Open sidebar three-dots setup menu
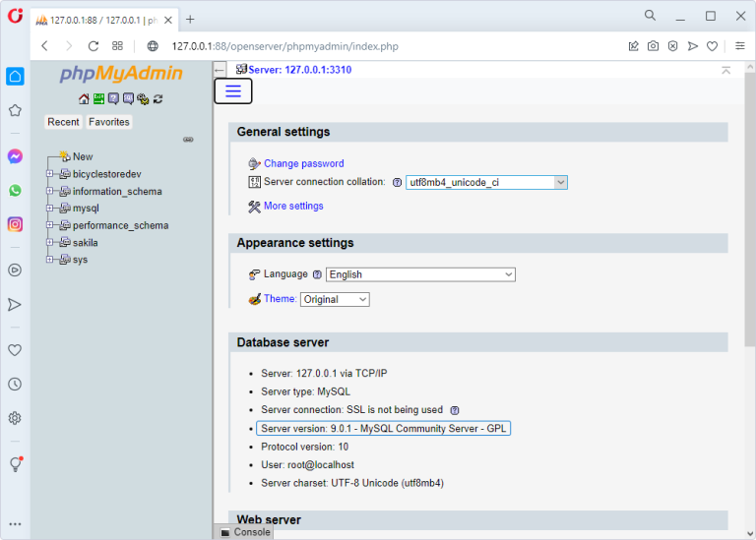 (x=15, y=524)
